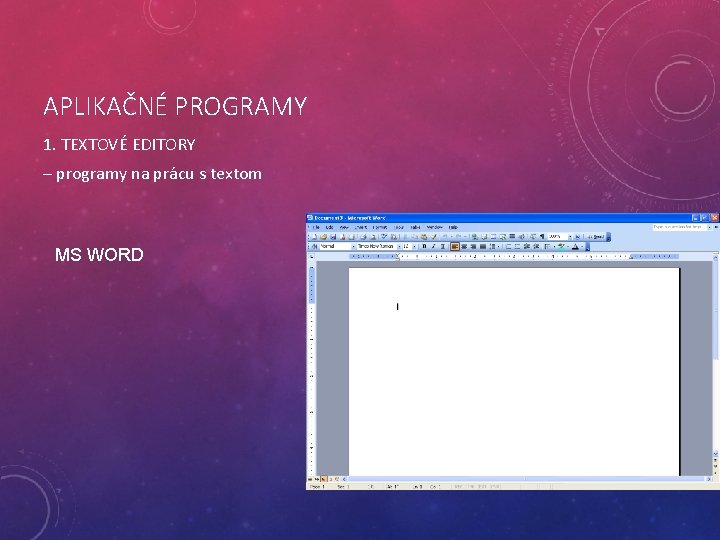Viewport: 720px width, 540px height.
Task: Click the Outside Border icon
Action: point(547,247)
